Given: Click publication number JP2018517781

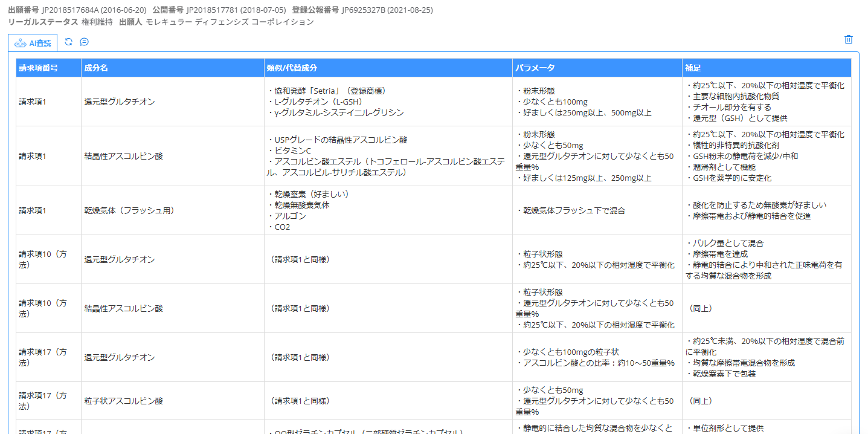Looking at the screenshot, I should (222, 10).
